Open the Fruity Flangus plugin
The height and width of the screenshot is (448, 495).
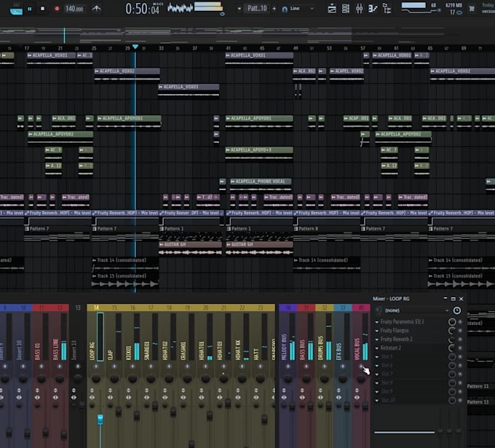click(395, 331)
